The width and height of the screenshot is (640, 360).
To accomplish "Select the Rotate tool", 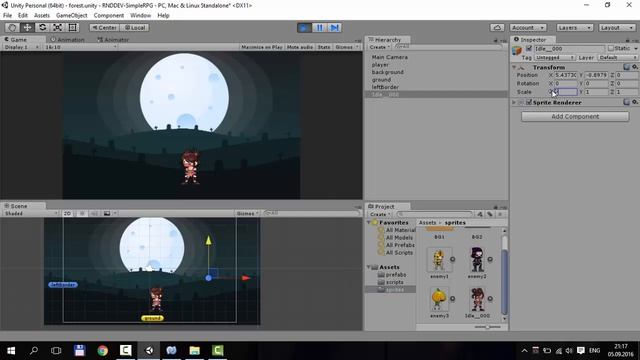I will 42,27.
